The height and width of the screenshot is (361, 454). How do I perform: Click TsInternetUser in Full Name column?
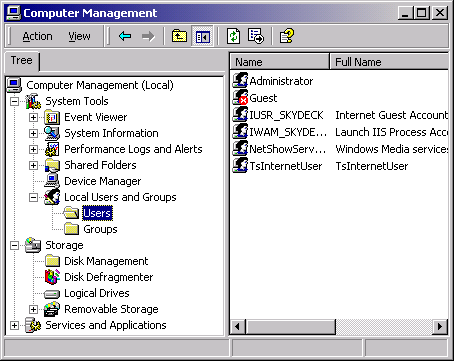(372, 166)
